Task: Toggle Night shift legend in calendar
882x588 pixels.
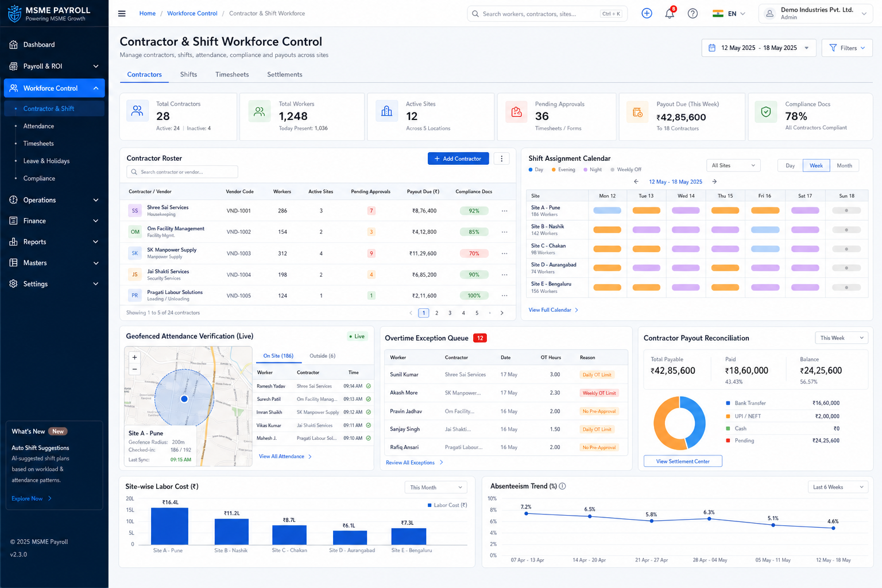Action: click(x=593, y=170)
